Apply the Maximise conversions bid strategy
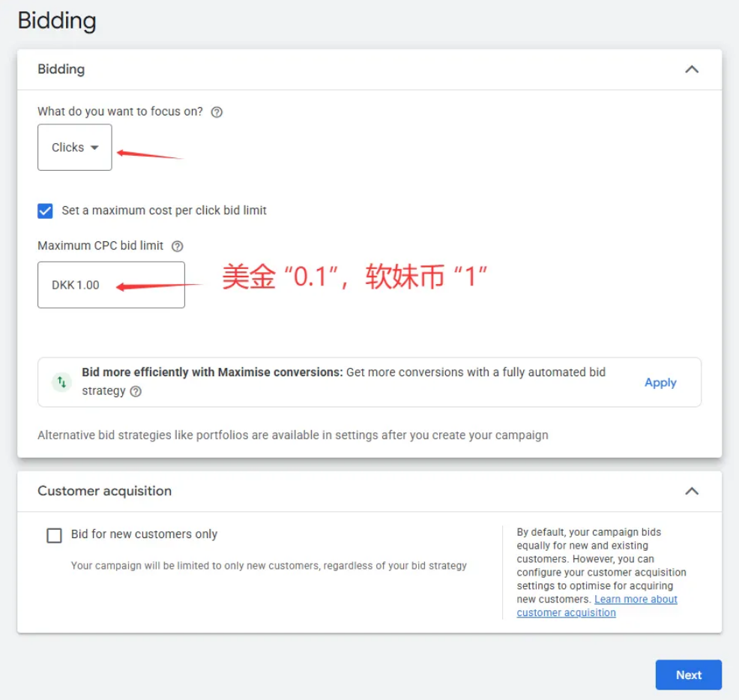This screenshot has height=700, width=739. coord(660,382)
